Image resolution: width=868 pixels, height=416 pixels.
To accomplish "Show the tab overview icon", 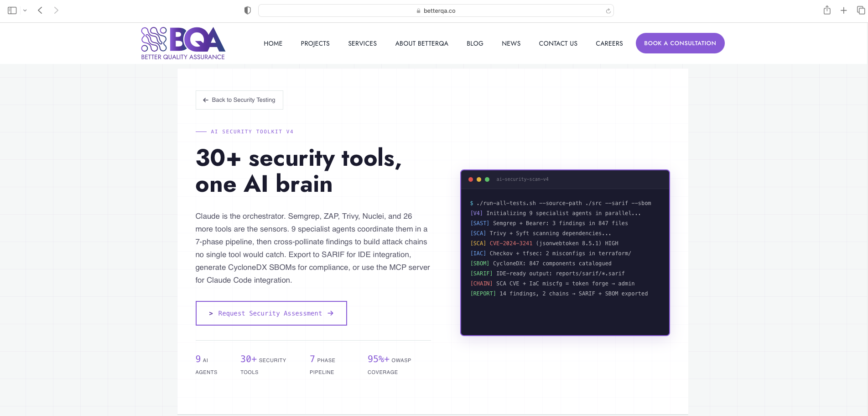I will pyautogui.click(x=861, y=10).
